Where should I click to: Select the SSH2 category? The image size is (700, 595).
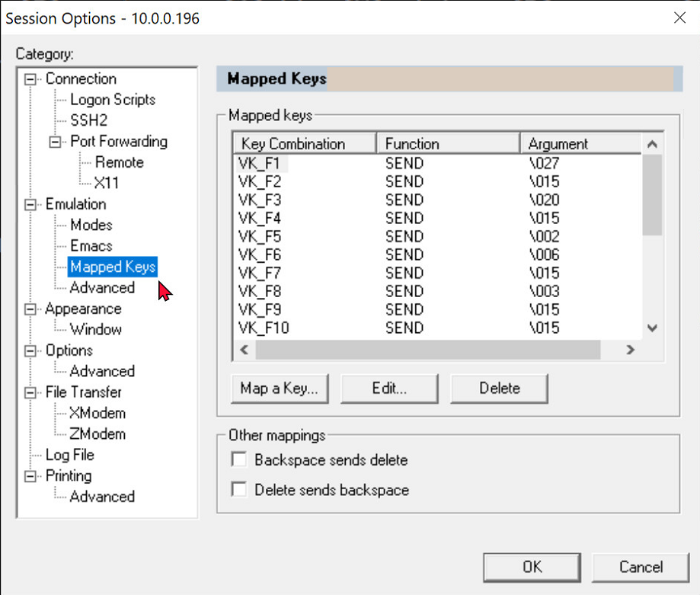point(89,120)
